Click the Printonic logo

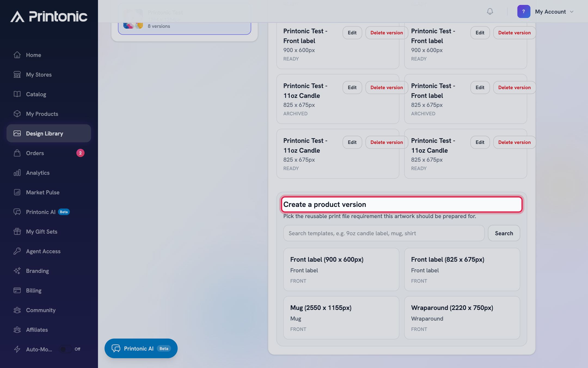tap(49, 16)
